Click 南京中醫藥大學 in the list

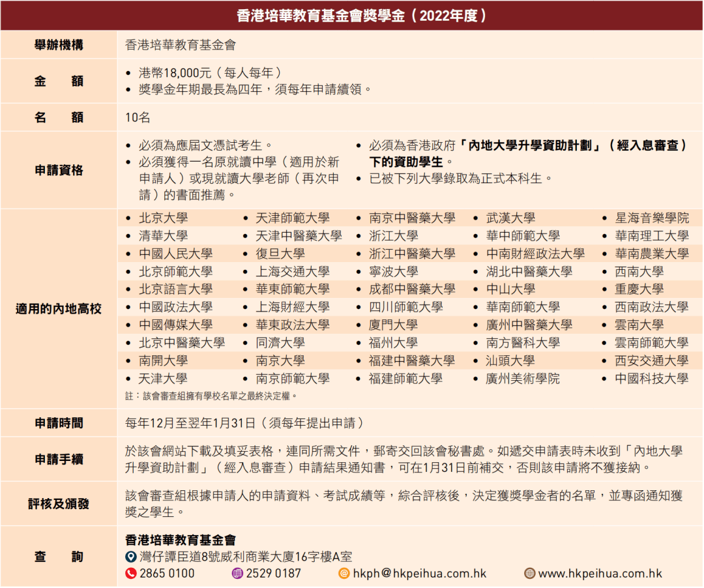[x=412, y=218]
